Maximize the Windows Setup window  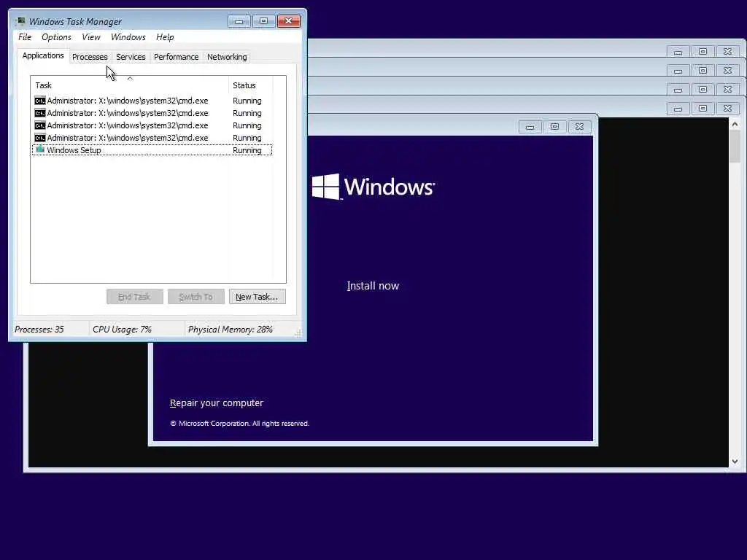click(x=554, y=127)
